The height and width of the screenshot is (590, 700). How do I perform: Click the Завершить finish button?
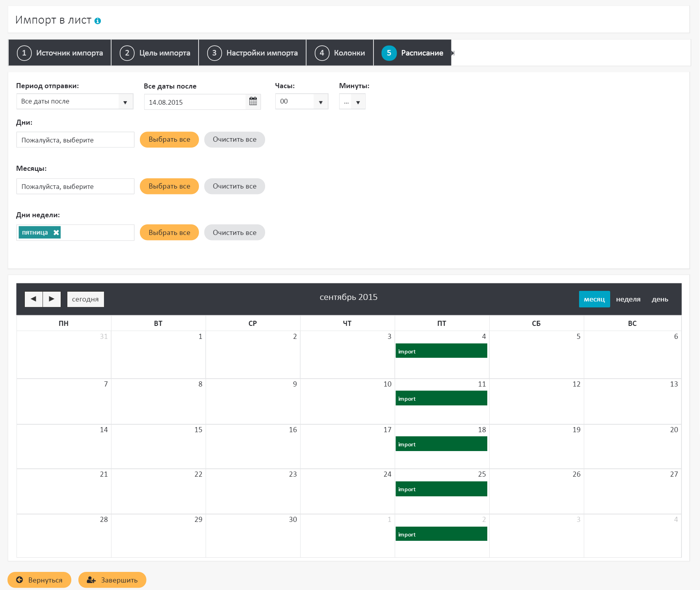[x=112, y=580]
